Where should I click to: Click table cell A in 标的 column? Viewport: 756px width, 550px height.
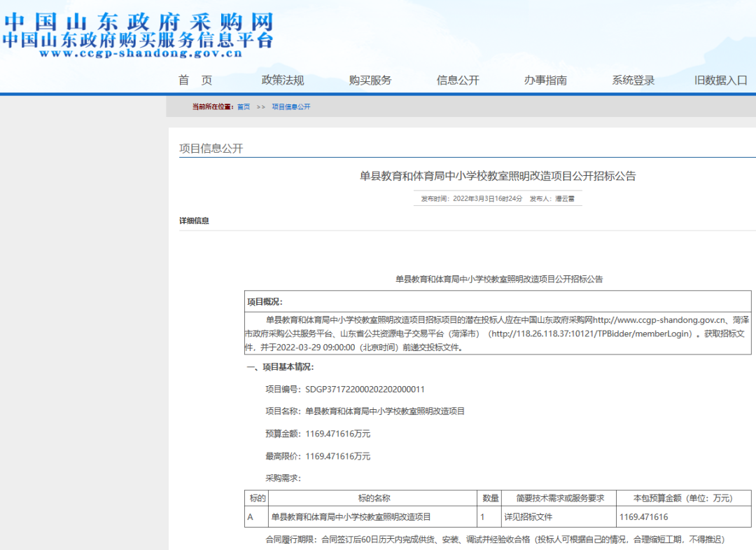257,516
